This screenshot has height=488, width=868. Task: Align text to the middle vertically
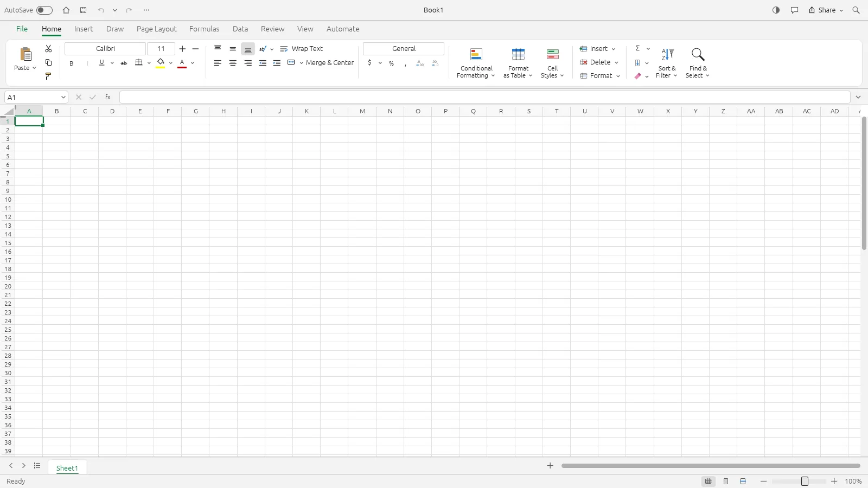click(x=233, y=49)
